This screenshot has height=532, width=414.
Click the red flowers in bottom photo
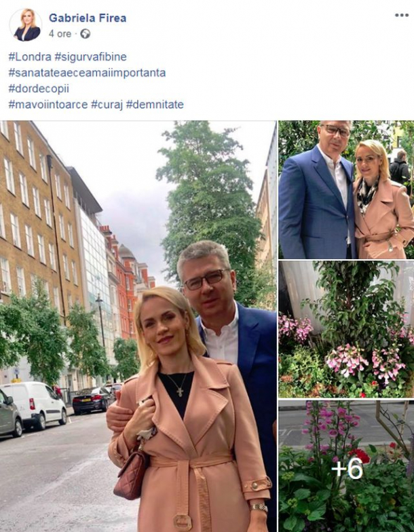360,456
